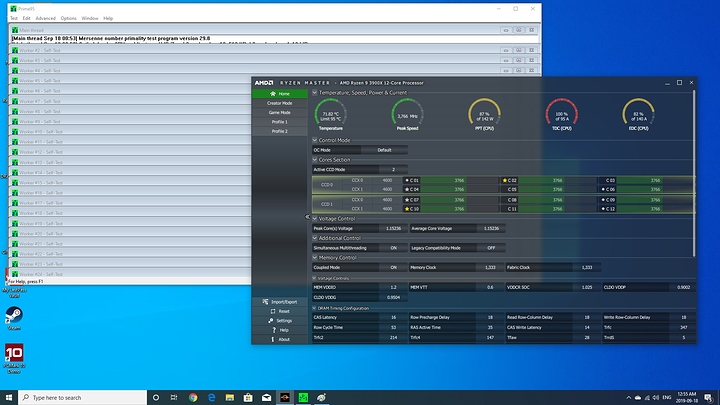Click the gold star on core C 10
The image size is (720, 405).
(407, 209)
